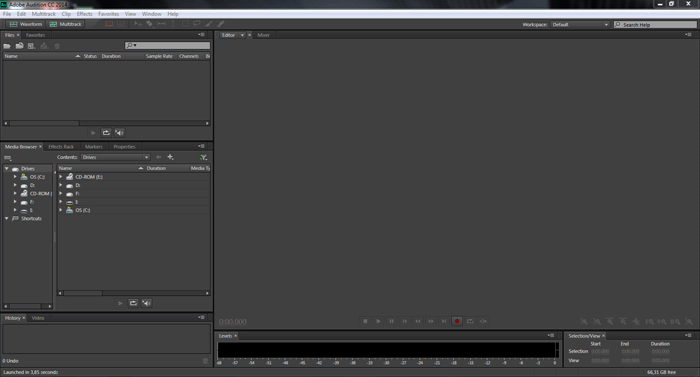
Task: Select the Marquee Selection tool
Action: click(185, 24)
